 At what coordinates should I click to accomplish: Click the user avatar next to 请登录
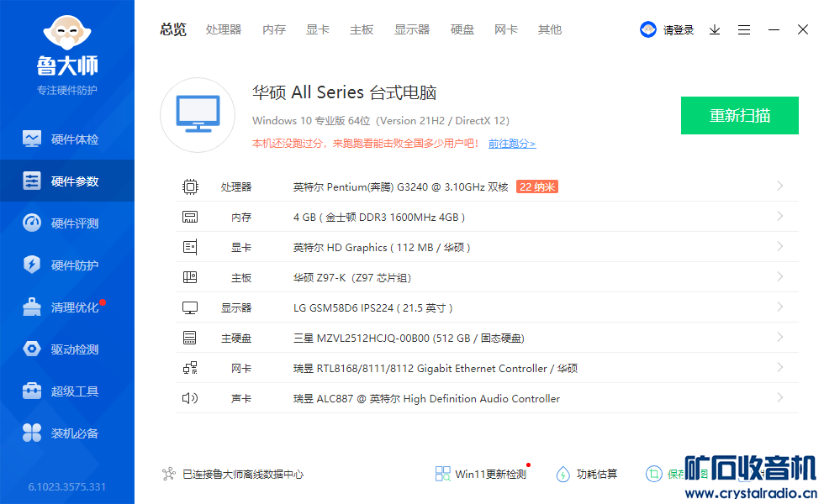(648, 29)
